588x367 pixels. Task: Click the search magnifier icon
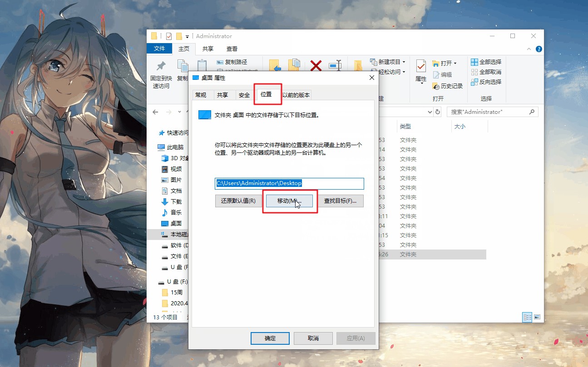click(x=532, y=112)
